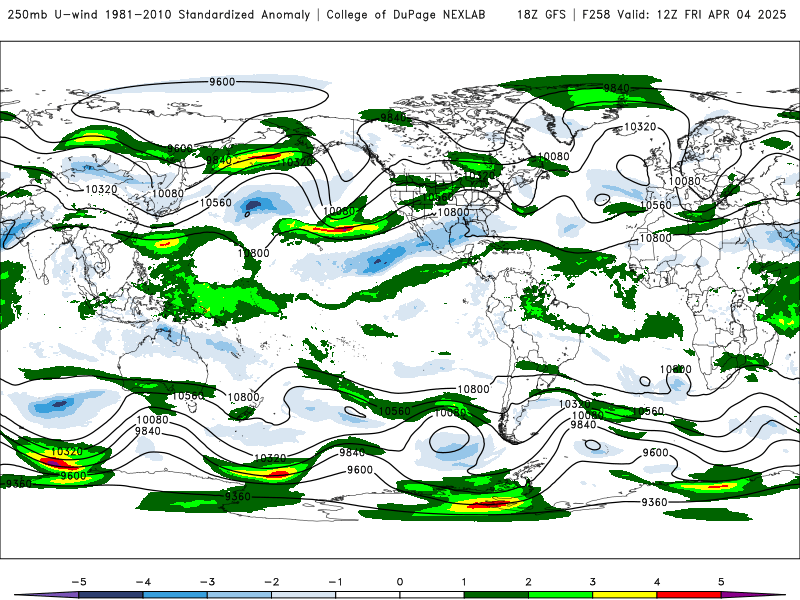
Task: Click the legend value label '-3'
Action: point(207,582)
